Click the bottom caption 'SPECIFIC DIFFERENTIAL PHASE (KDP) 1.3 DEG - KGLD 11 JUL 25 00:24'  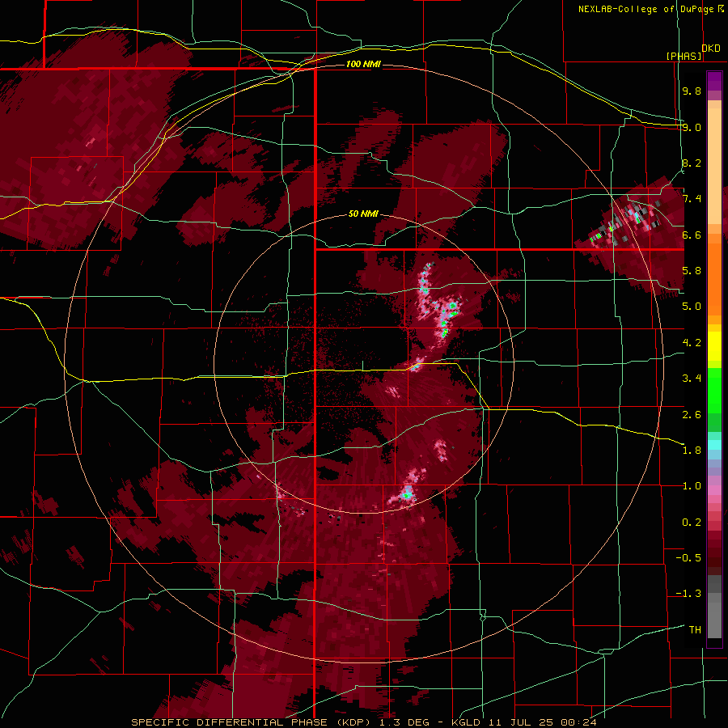(364, 722)
